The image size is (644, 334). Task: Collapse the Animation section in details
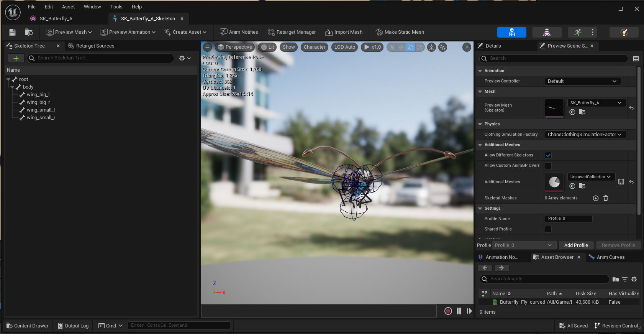click(x=480, y=71)
